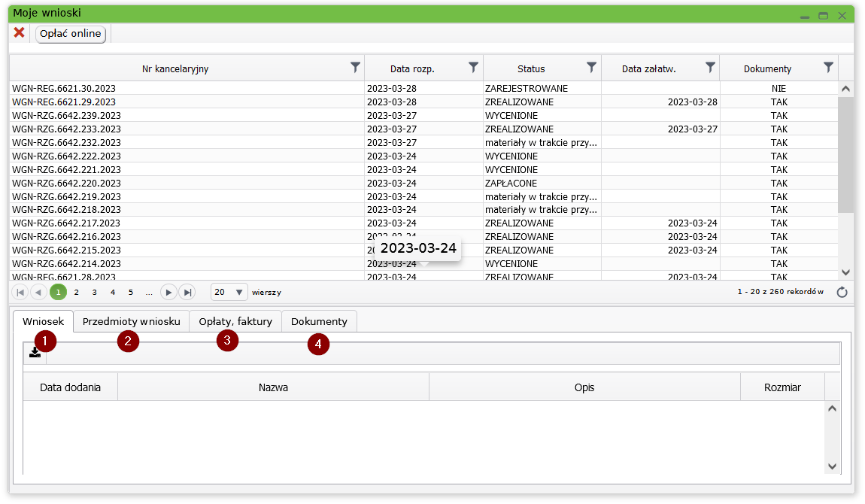Go to next page of records
The image size is (865, 504).
(168, 292)
